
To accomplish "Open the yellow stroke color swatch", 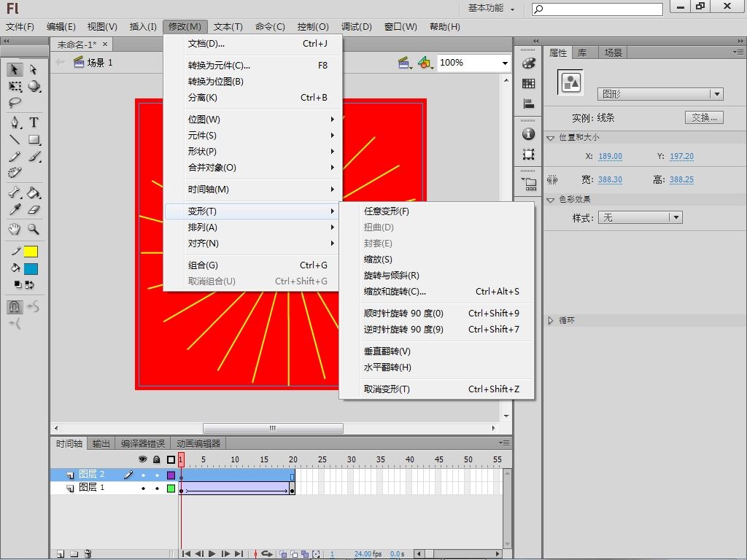I will pos(31,252).
